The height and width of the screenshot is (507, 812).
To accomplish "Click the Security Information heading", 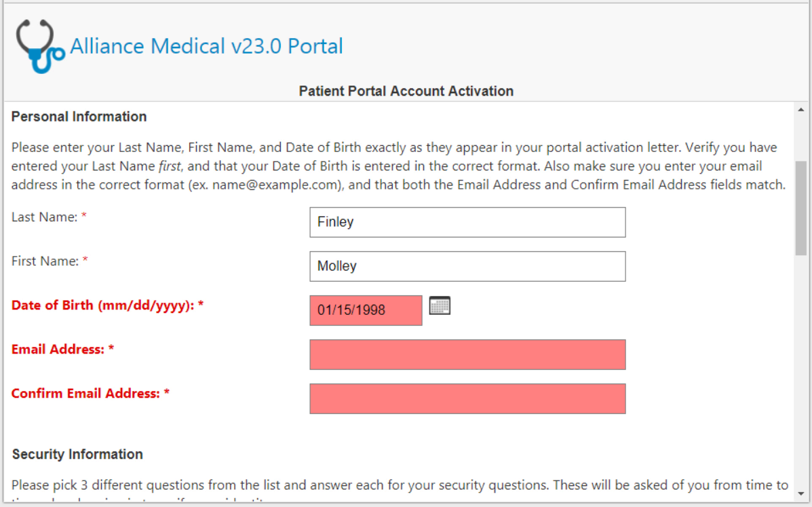I will [78, 454].
